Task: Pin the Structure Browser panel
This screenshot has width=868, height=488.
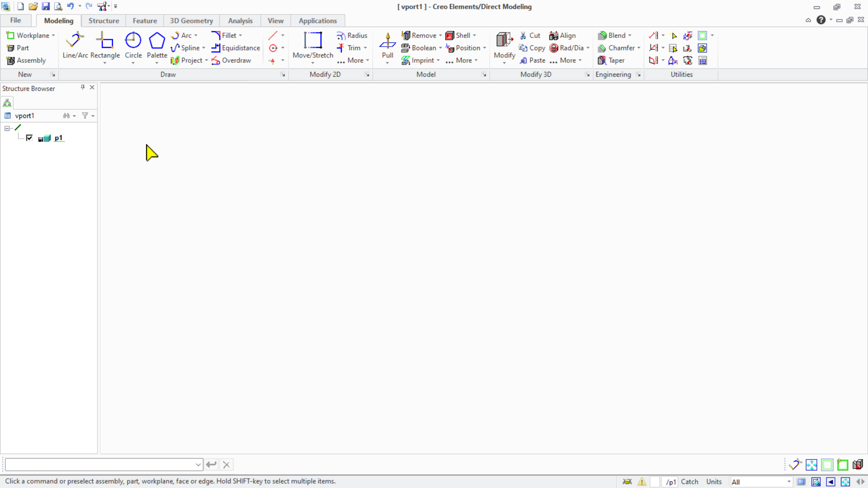Action: tap(83, 87)
